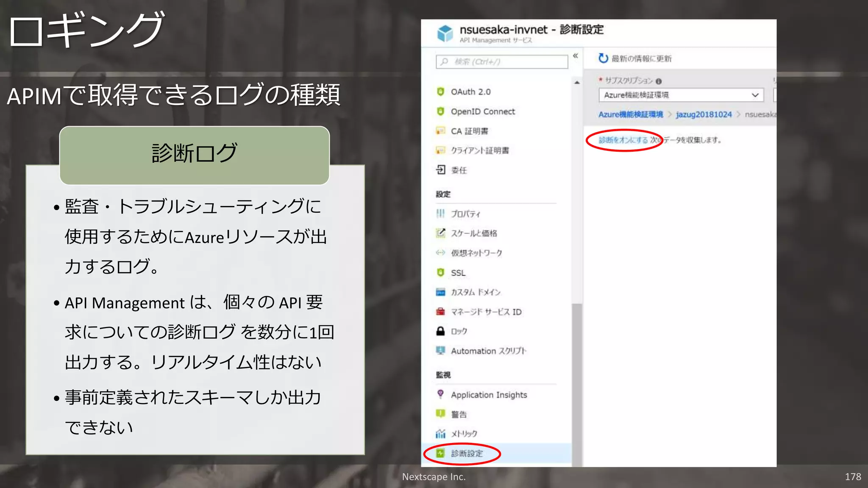Click the 仮想ネットワーク network icon
This screenshot has width=868, height=488.
[x=440, y=253]
